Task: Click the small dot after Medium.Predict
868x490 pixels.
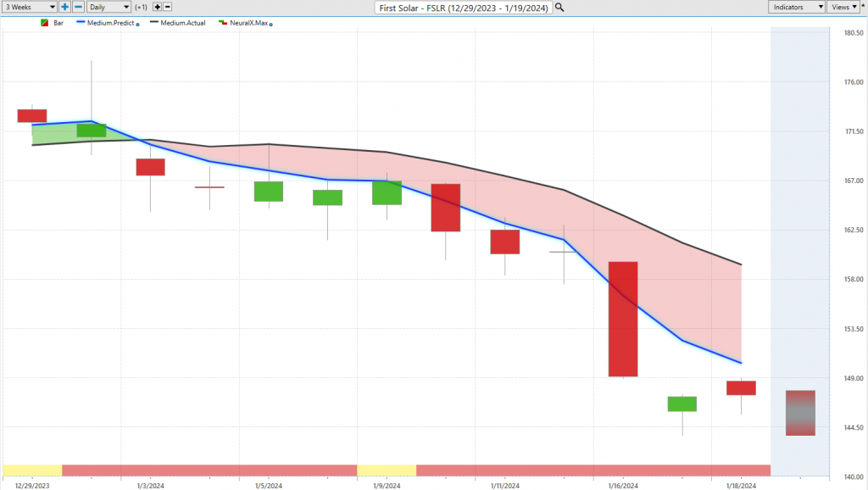Action: 138,25
